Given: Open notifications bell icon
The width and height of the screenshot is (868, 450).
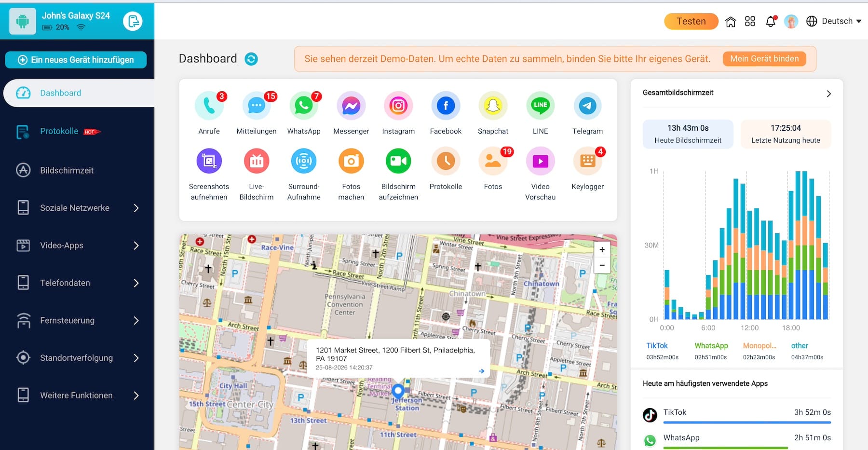Looking at the screenshot, I should [771, 21].
